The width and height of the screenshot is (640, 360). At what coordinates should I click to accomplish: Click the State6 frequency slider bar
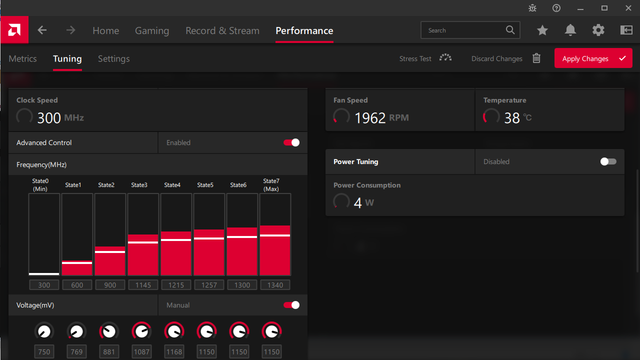coord(242,234)
